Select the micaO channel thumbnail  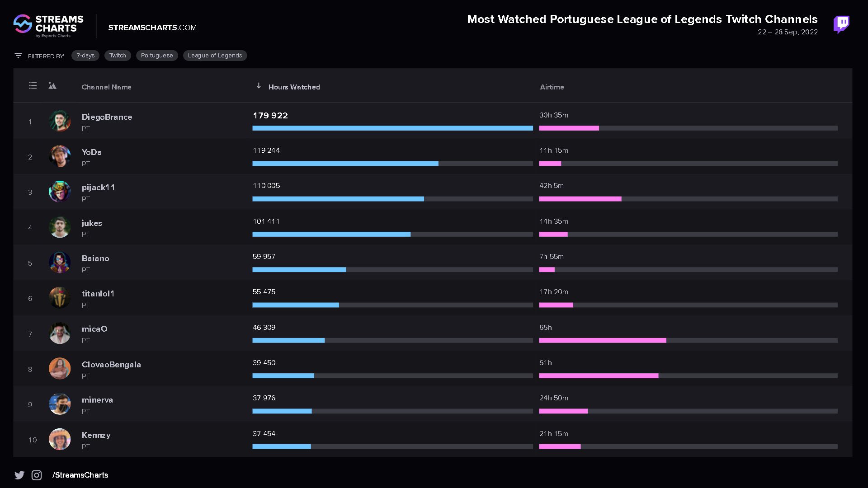tap(59, 333)
